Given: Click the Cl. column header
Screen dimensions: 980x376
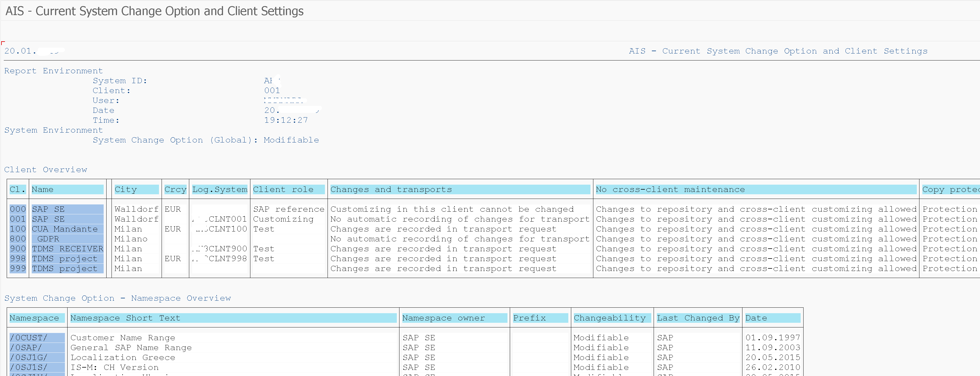Looking at the screenshot, I should (x=18, y=190).
